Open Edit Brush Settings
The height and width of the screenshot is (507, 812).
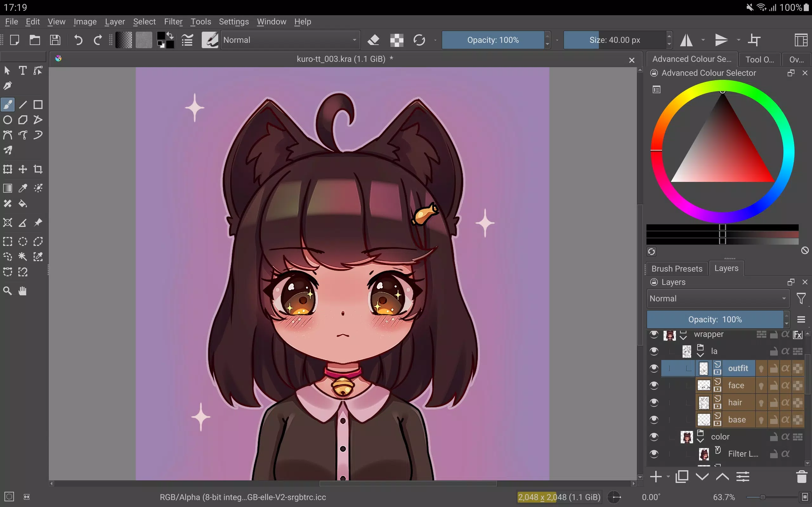point(187,40)
